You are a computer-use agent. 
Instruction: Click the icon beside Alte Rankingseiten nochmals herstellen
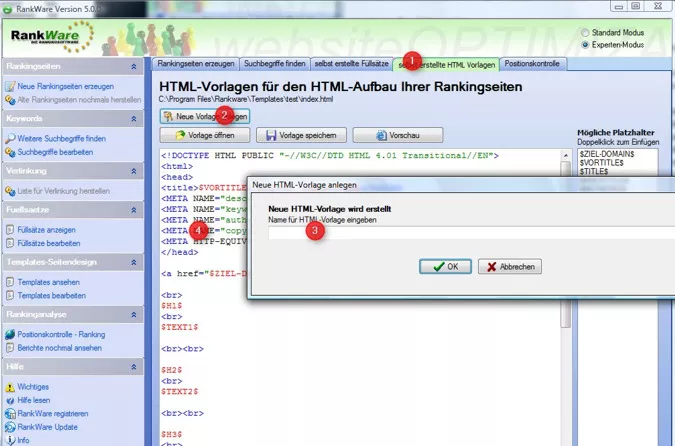coord(10,100)
